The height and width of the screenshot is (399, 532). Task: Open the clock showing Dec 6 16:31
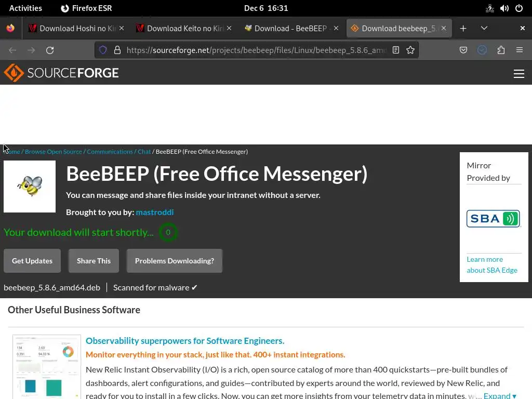(x=266, y=8)
